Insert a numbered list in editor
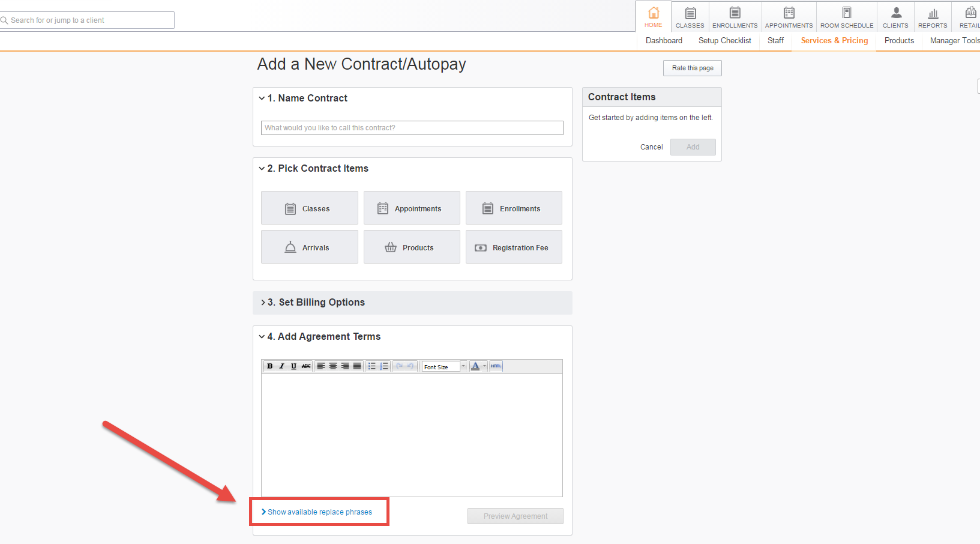Image resolution: width=980 pixels, height=544 pixels. pos(384,366)
